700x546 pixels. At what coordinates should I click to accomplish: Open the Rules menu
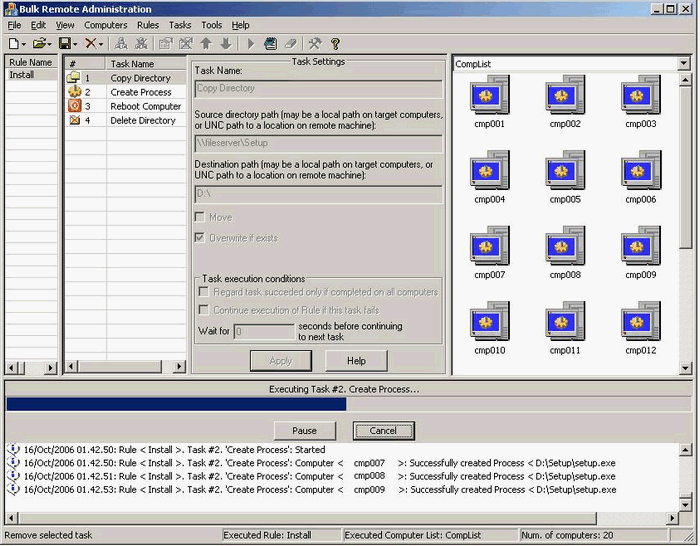148,25
